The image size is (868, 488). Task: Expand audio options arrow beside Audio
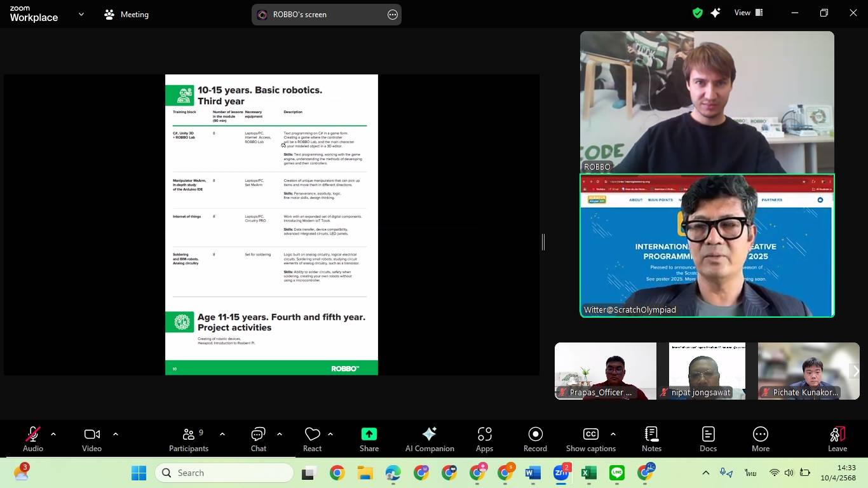(53, 434)
